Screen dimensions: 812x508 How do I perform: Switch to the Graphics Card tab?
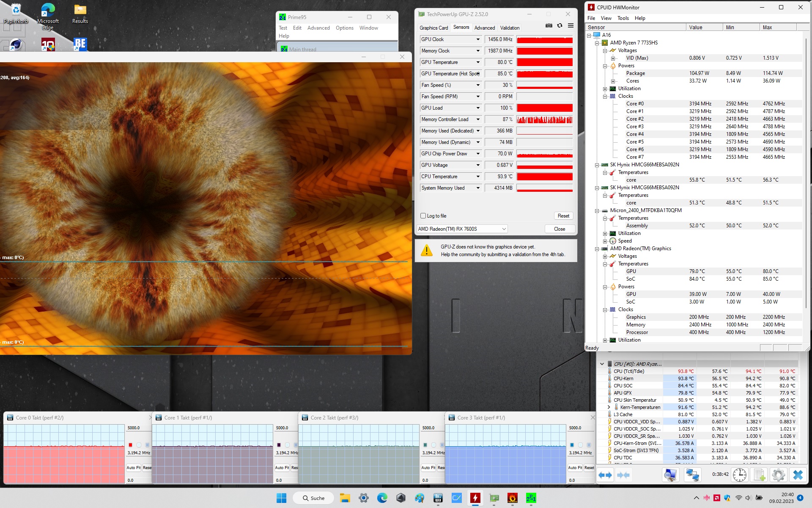coord(433,28)
